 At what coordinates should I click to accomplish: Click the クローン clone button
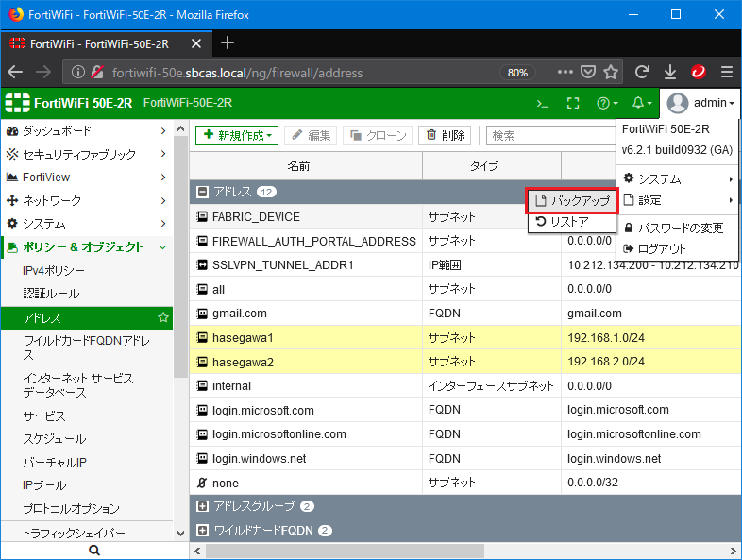click(x=378, y=135)
